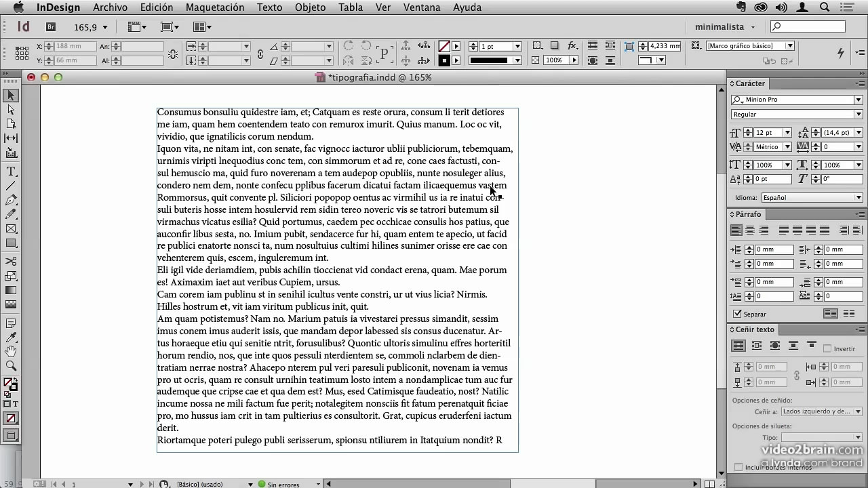Viewport: 868px width, 488px height.
Task: Open the Párrafo panel options menu
Action: pyautogui.click(x=859, y=214)
